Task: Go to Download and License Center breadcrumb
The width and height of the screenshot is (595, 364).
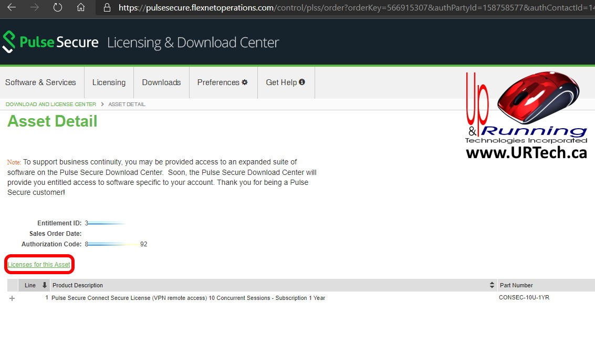Action: tap(50, 104)
